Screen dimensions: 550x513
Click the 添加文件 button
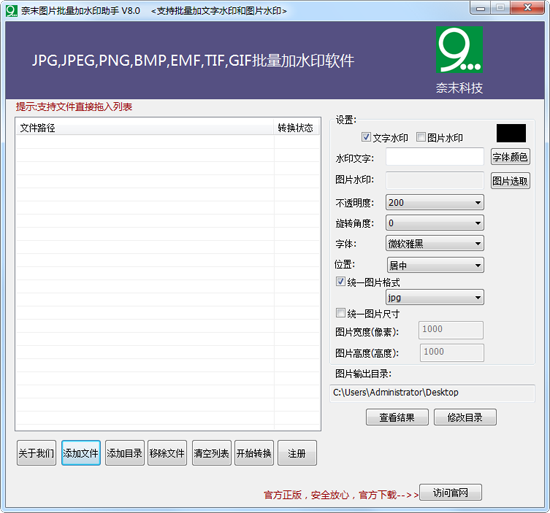click(81, 453)
